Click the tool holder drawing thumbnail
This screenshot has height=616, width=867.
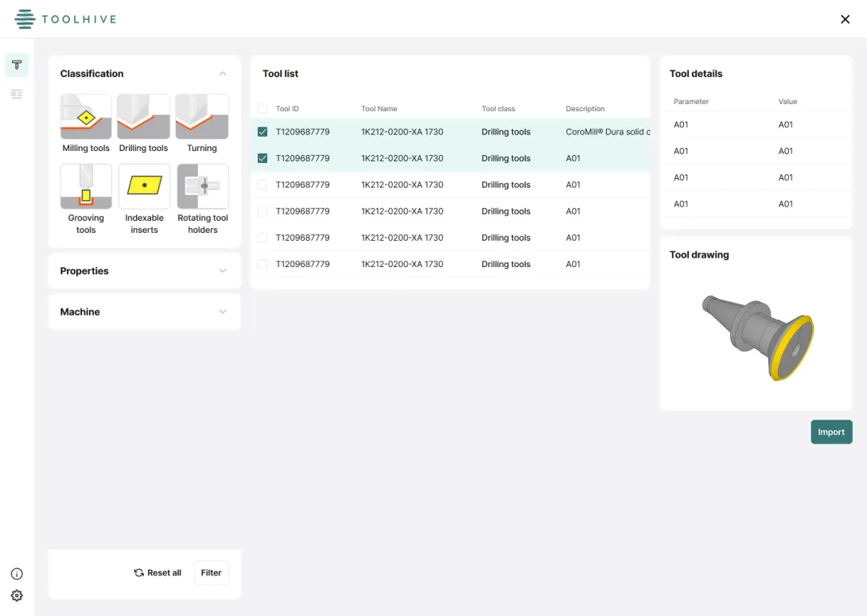tap(754, 334)
